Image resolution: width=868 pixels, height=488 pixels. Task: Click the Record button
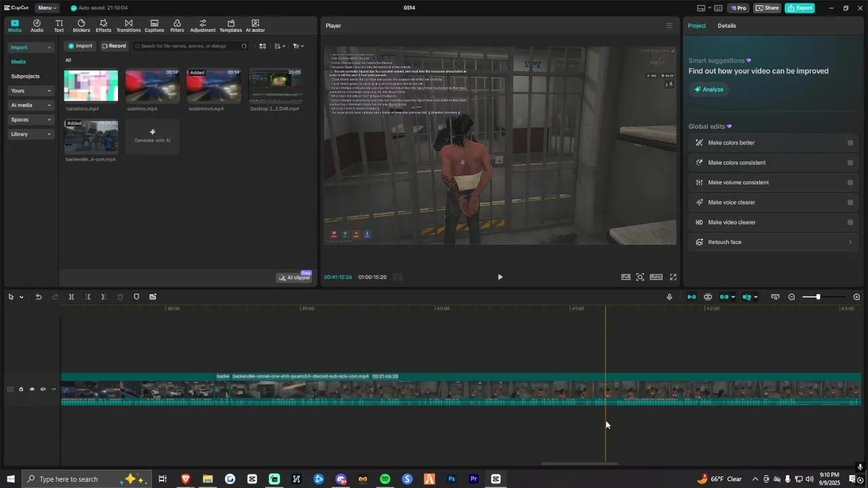pos(114,46)
